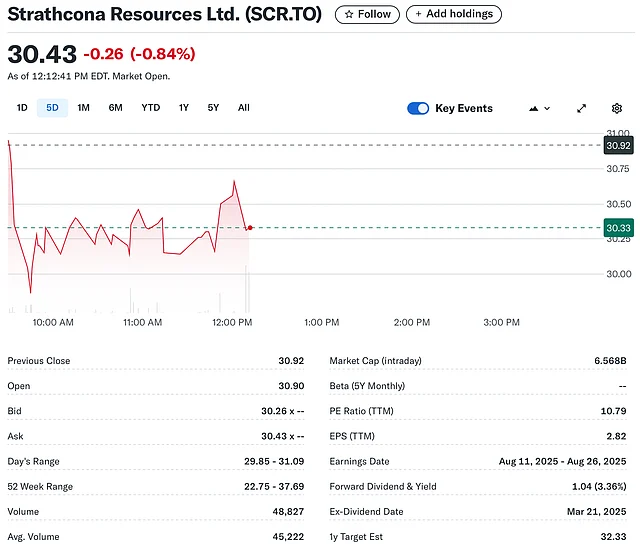640x556 pixels.
Task: Click the 10:00 AM time axis label
Action: pos(53,322)
